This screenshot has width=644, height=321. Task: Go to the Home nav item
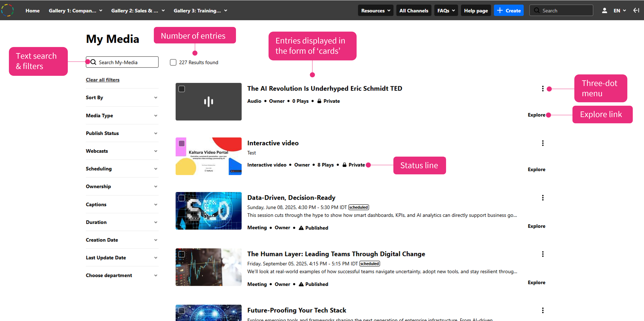pos(33,10)
